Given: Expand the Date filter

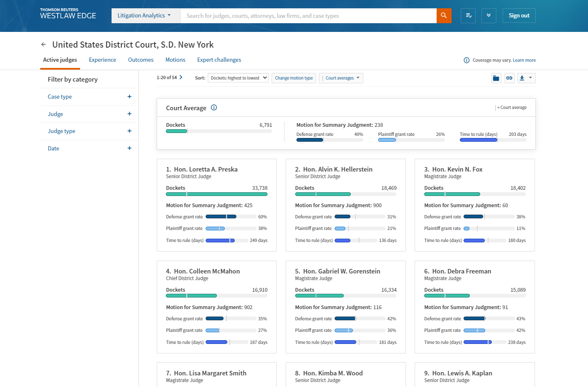Looking at the screenshot, I should pyautogui.click(x=129, y=148).
